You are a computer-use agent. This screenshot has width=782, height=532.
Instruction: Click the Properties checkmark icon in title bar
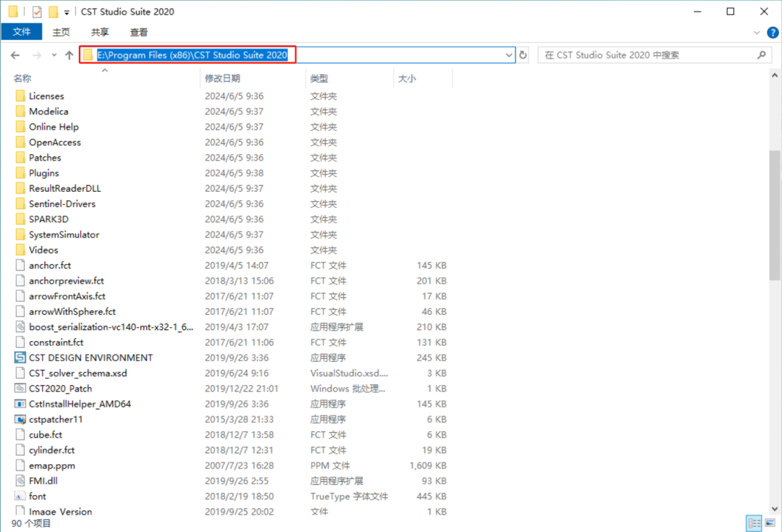click(x=37, y=12)
